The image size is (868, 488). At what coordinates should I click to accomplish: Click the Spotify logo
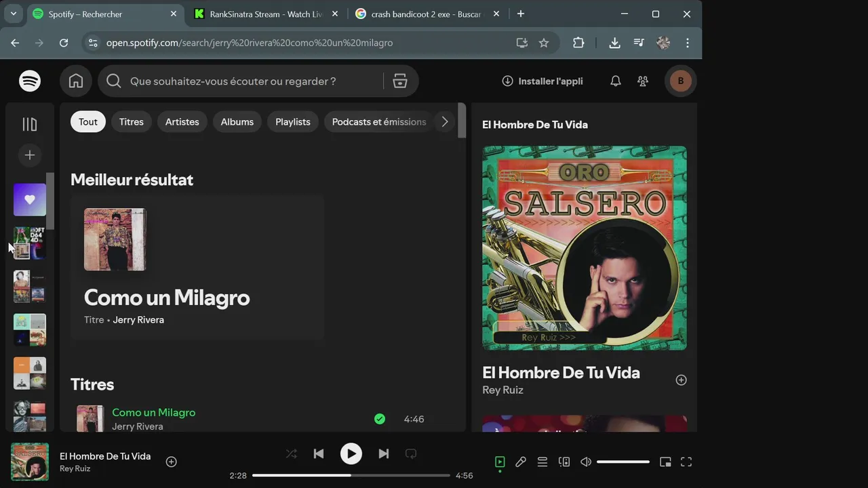30,81
